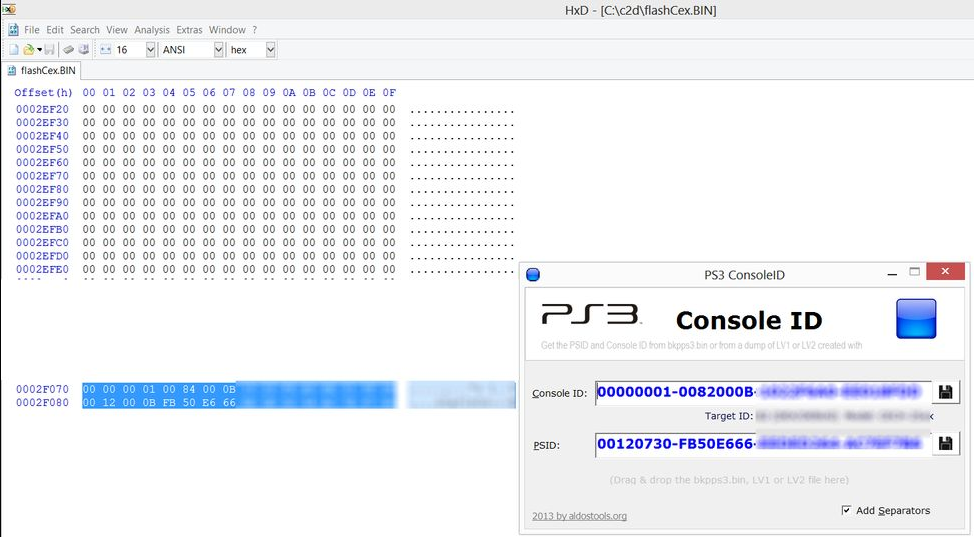Open the Extras menu

[x=189, y=30]
